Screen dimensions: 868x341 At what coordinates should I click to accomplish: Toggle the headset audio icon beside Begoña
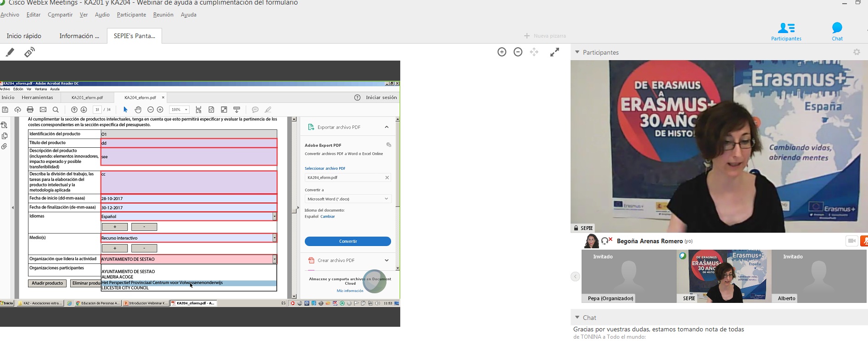coord(606,241)
